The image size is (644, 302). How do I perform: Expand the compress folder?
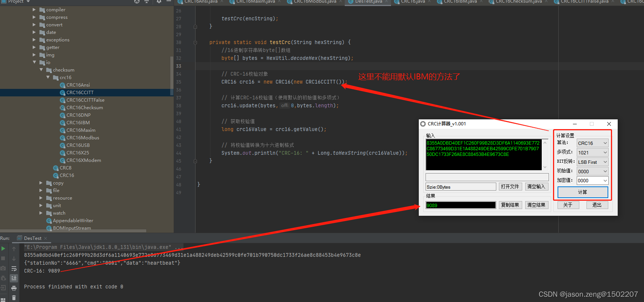pos(34,17)
